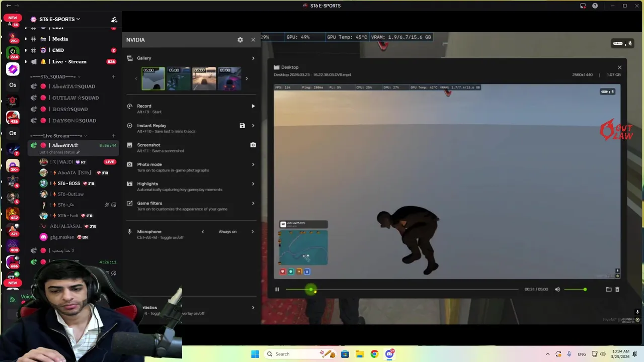The height and width of the screenshot is (362, 644).
Task: Add channel to Live Stream category
Action: tap(114, 136)
